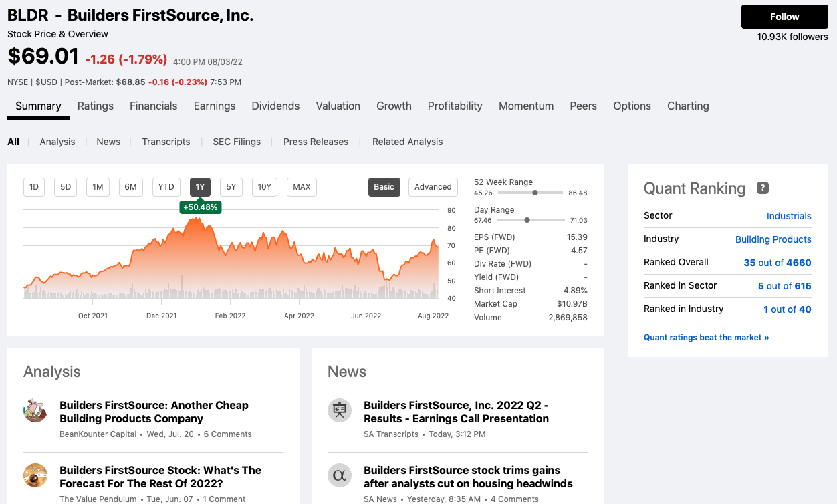Filter feed by Analysis
The height and width of the screenshot is (504, 837).
[57, 142]
